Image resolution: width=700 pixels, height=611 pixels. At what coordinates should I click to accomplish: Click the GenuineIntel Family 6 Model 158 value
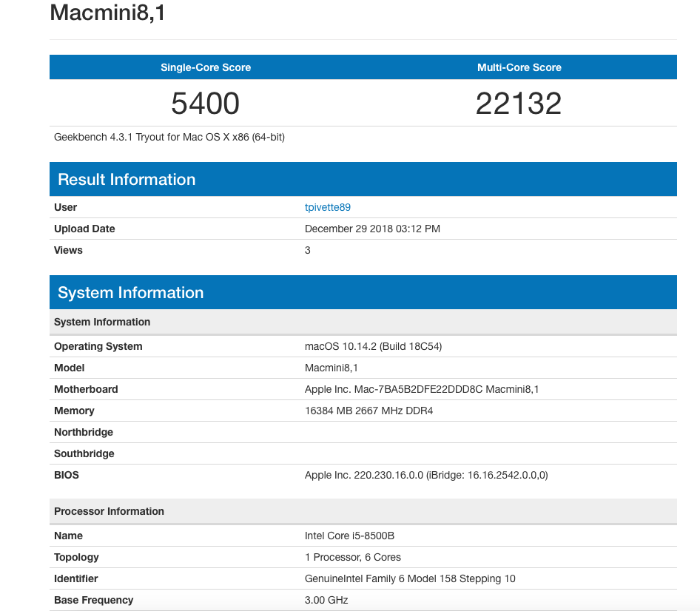410,578
